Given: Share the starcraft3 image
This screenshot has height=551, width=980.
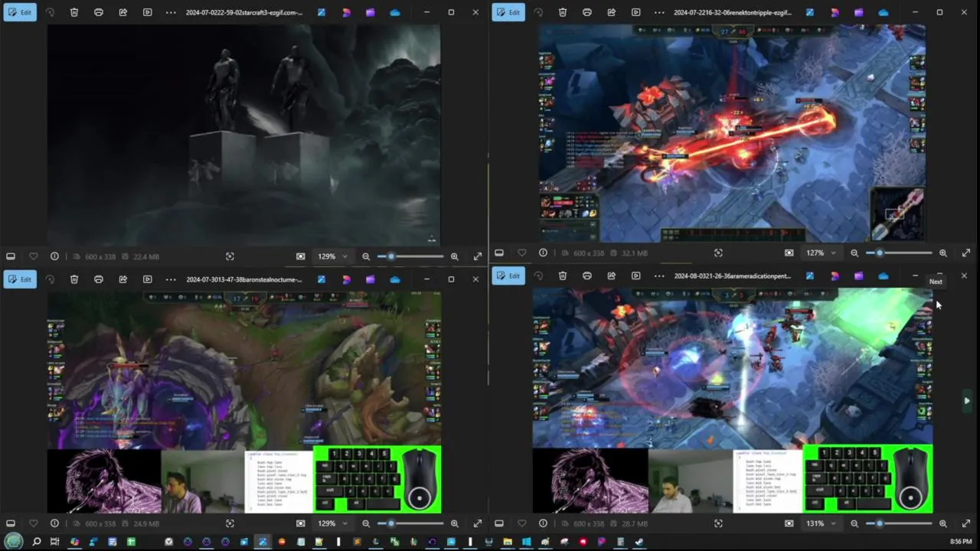Looking at the screenshot, I should [123, 12].
